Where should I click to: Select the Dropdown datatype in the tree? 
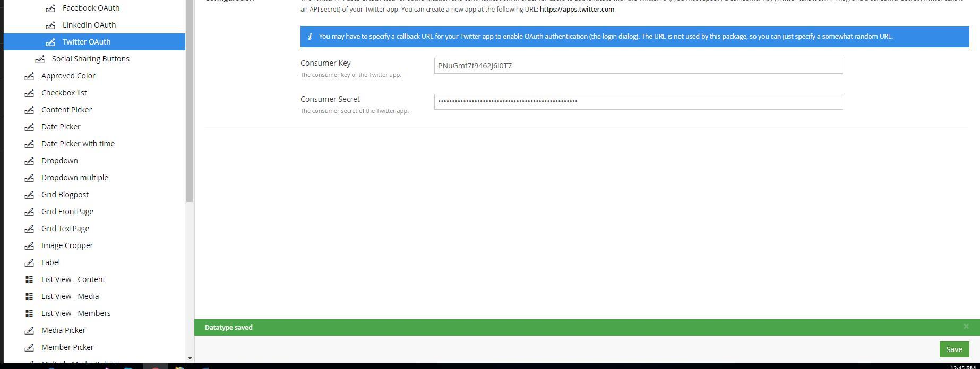59,161
